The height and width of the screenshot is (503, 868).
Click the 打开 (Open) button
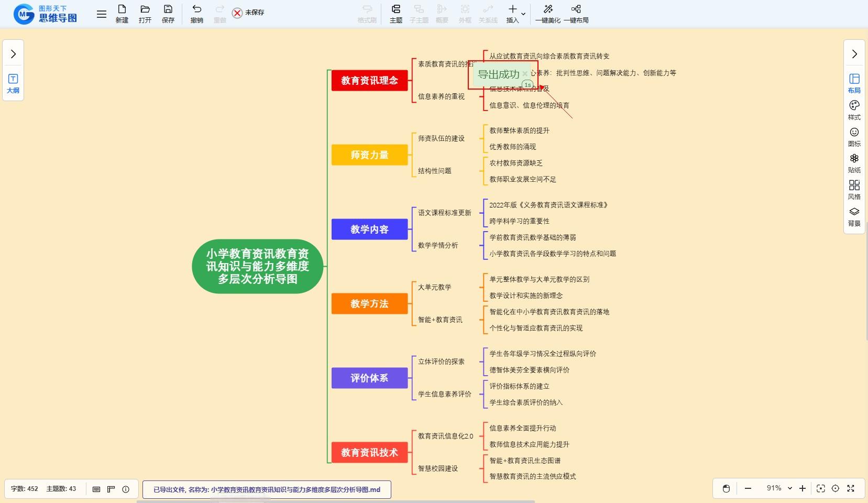pos(145,14)
